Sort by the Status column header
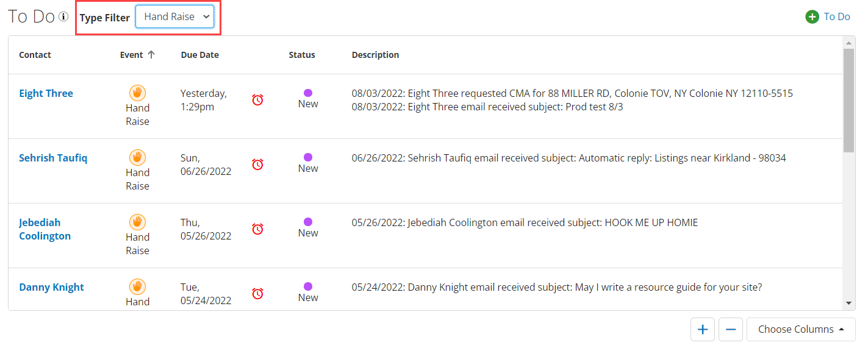The height and width of the screenshot is (348, 868). [x=302, y=55]
